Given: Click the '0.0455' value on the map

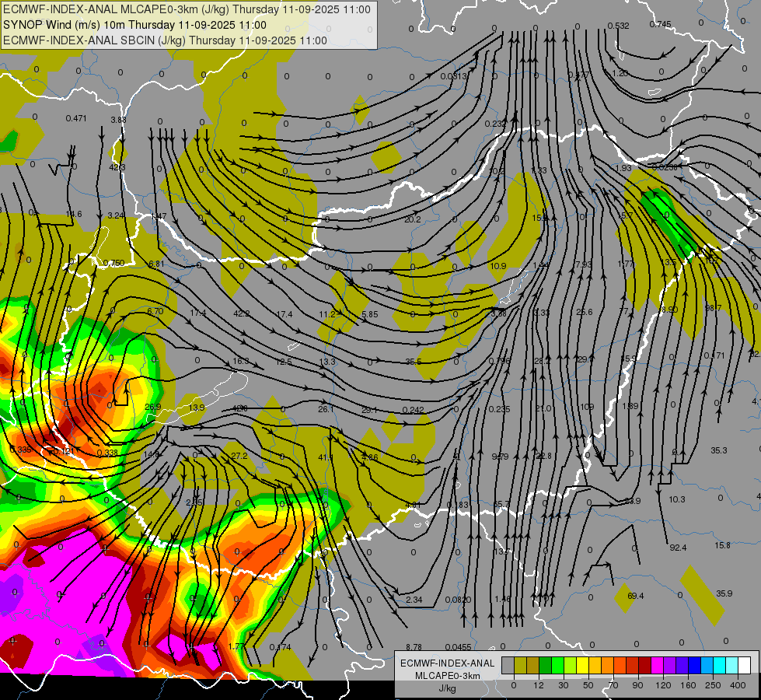Looking at the screenshot, I should 458,647.
